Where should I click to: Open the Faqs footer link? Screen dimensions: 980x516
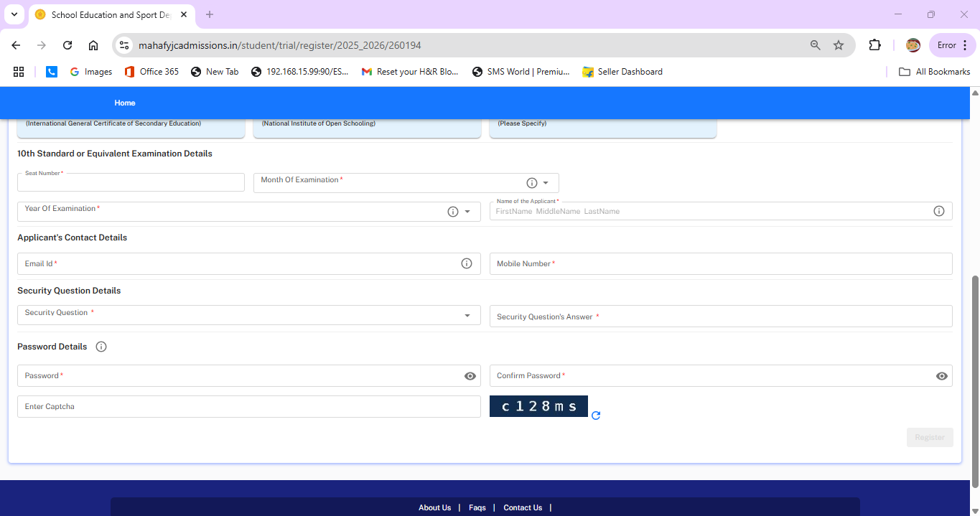coord(477,507)
